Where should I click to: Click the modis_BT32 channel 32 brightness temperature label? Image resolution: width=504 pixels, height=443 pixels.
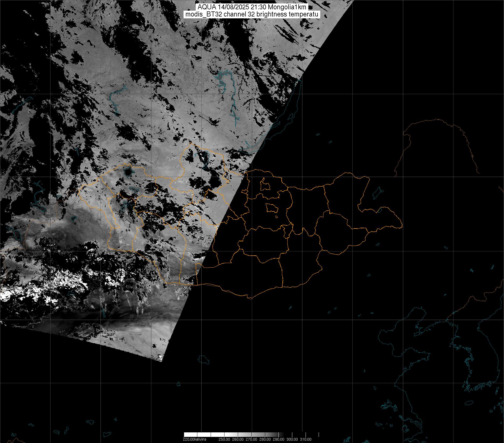pos(252,14)
